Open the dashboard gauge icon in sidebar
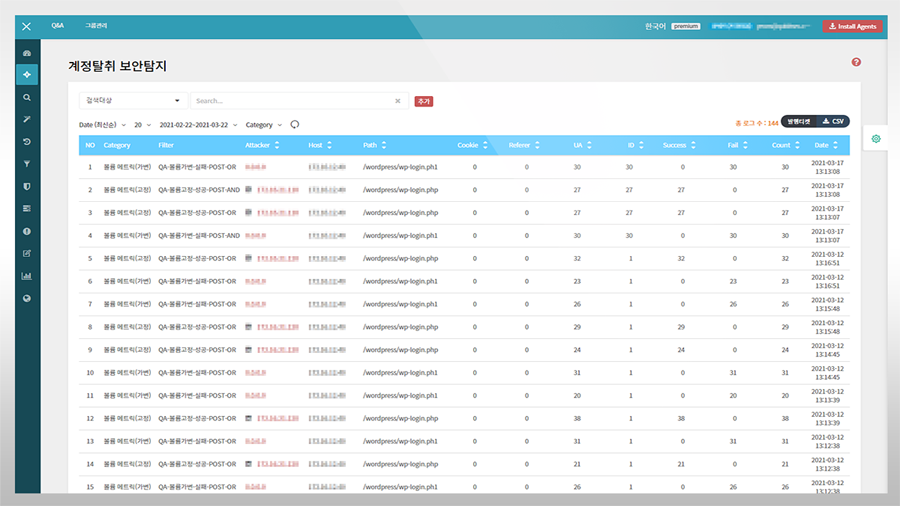 point(27,53)
